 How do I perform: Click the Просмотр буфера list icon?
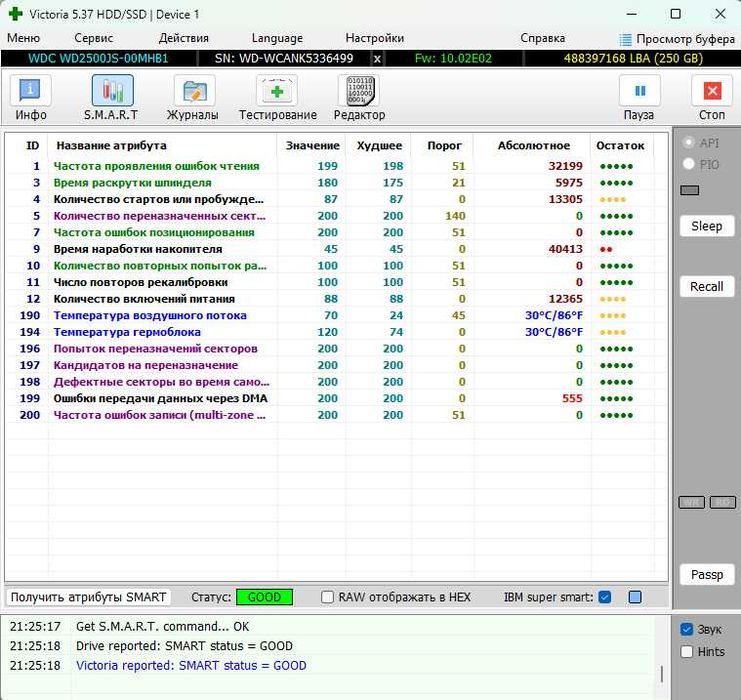625,40
